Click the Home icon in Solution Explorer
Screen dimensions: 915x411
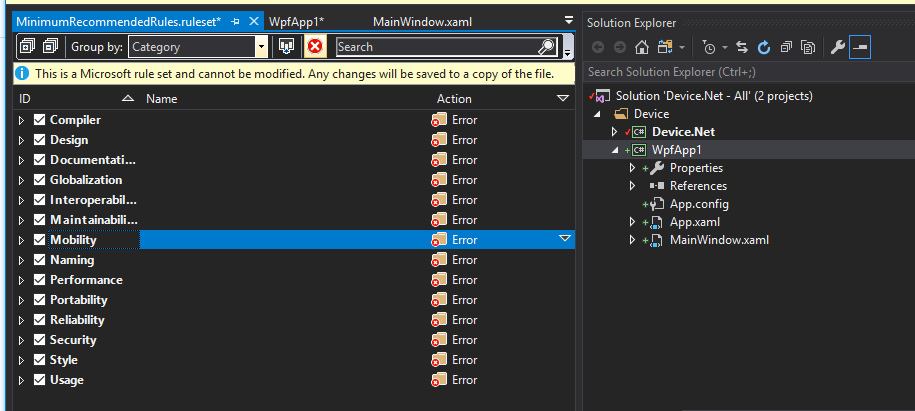(x=642, y=47)
